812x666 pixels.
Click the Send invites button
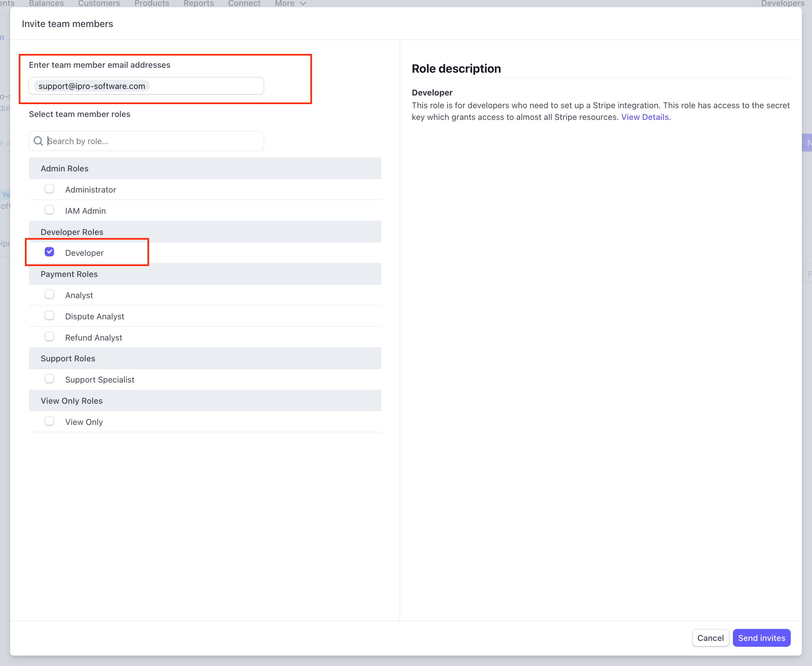pos(761,638)
